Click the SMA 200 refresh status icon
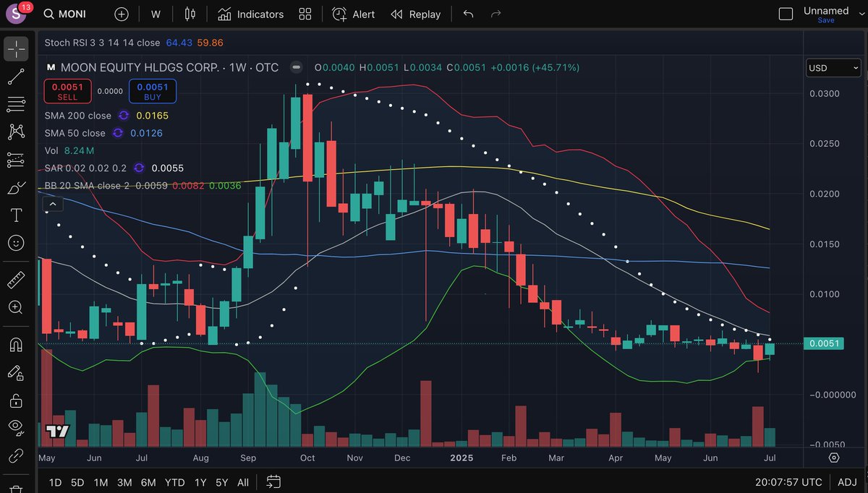This screenshot has width=868, height=493. [124, 116]
